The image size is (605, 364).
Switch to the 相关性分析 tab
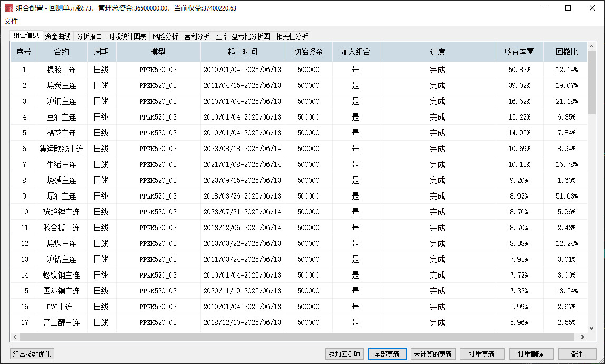[292, 36]
